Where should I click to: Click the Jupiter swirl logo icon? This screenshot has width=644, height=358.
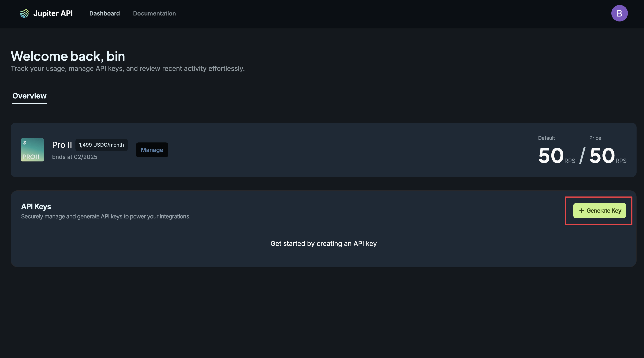[x=24, y=13]
